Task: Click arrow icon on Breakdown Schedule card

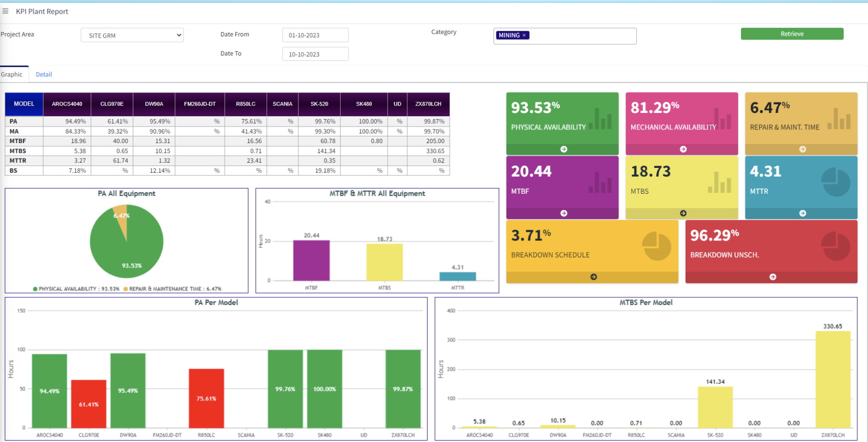Action: [594, 277]
